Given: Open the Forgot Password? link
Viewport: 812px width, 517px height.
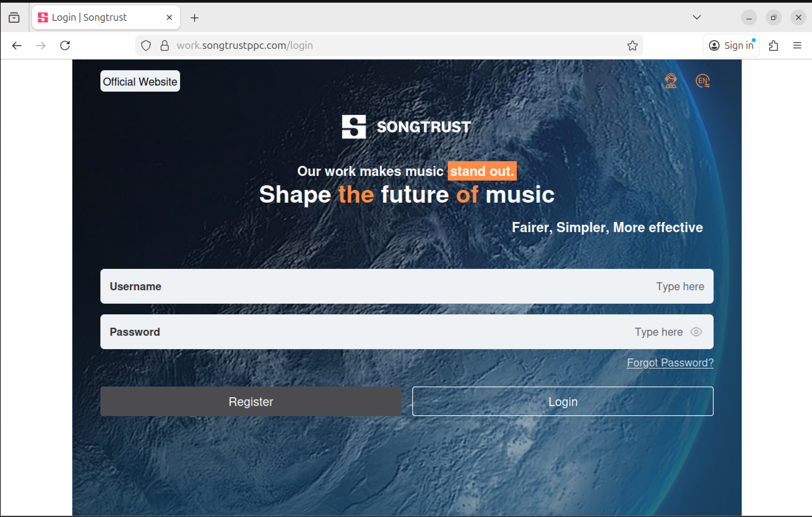Looking at the screenshot, I should [x=670, y=363].
